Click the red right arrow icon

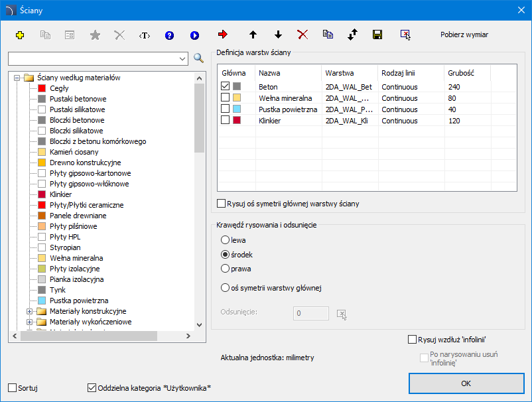point(222,34)
